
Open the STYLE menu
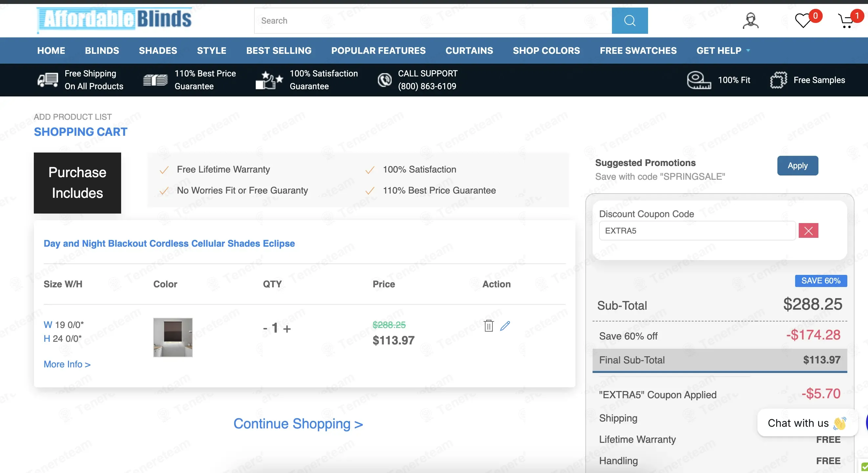click(x=212, y=51)
